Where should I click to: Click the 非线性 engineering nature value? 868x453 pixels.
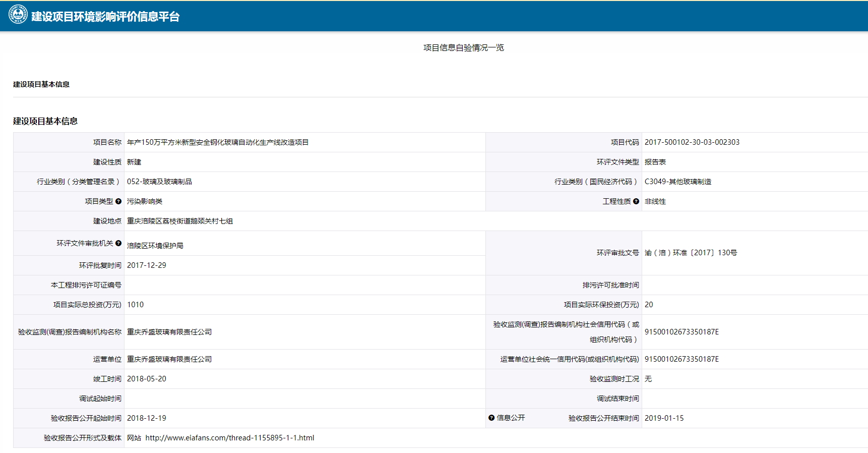pyautogui.click(x=655, y=201)
